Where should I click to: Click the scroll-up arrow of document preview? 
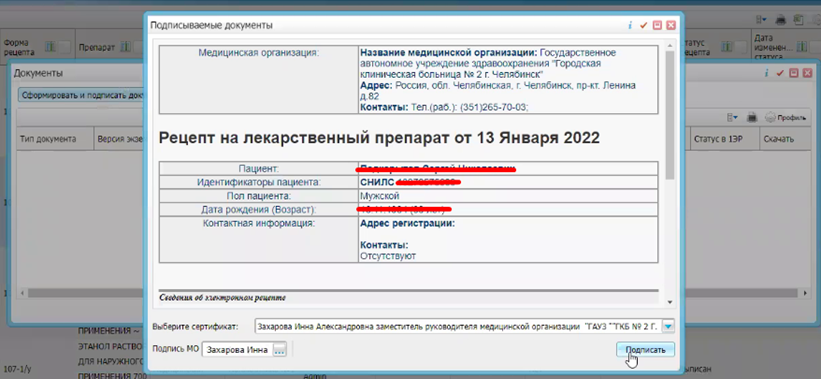coord(669,47)
